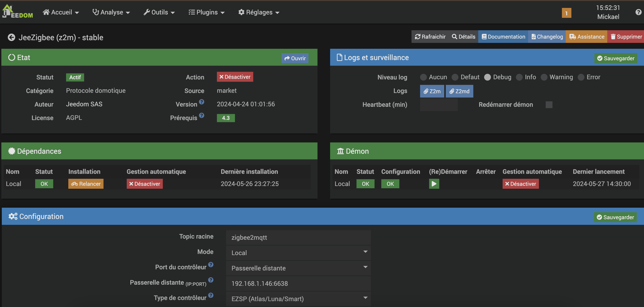Image resolution: width=644 pixels, height=307 pixels.
Task: Click Supprimer to delete the plugin
Action: (x=626, y=37)
